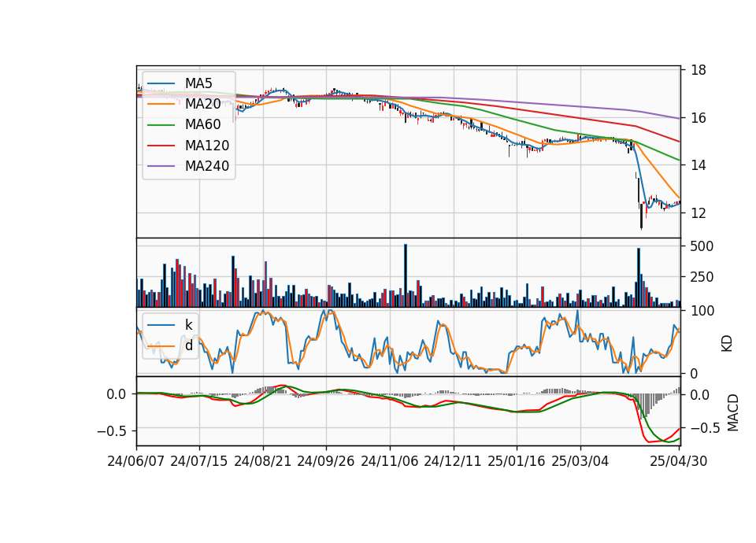Image resolution: width=756 pixels, height=543 pixels.
Task: Click the KD axis label
Action: [727, 343]
